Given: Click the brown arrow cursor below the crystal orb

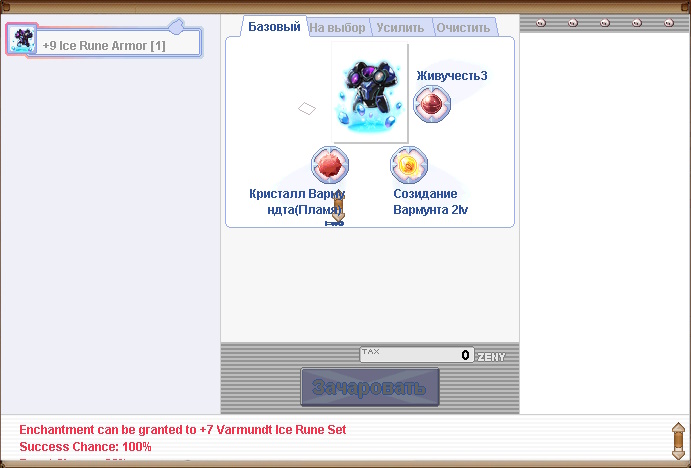Looking at the screenshot, I should [x=337, y=208].
